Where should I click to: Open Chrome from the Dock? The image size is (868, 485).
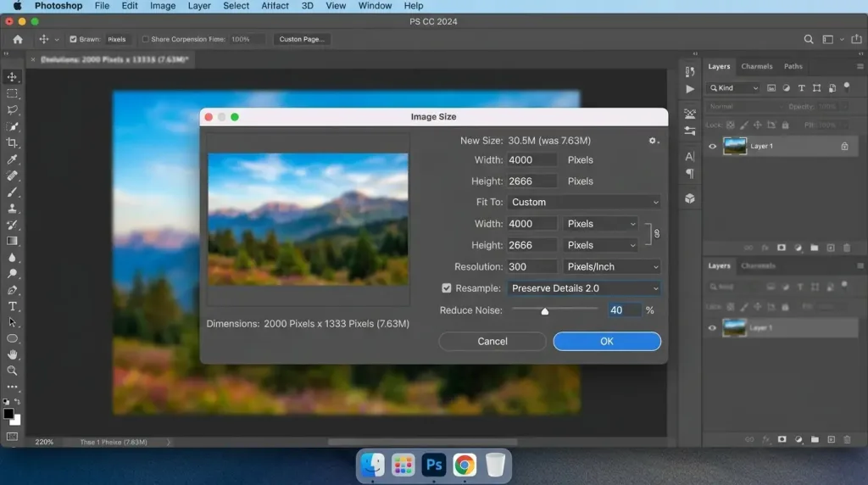(x=465, y=465)
